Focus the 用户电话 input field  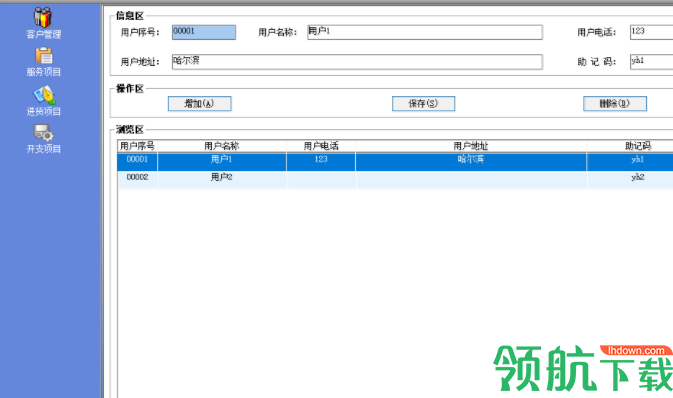(x=651, y=32)
